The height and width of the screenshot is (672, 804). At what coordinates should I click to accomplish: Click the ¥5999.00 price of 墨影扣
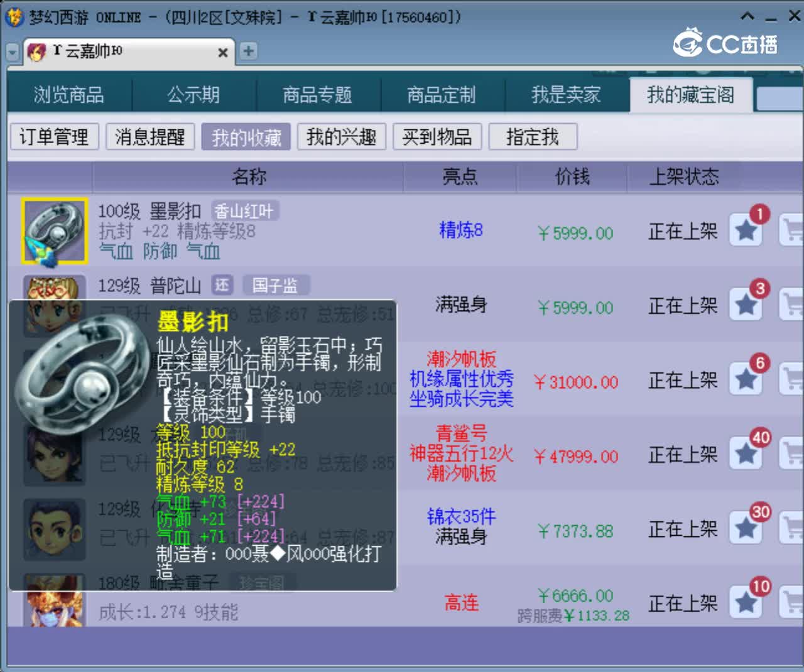point(576,234)
